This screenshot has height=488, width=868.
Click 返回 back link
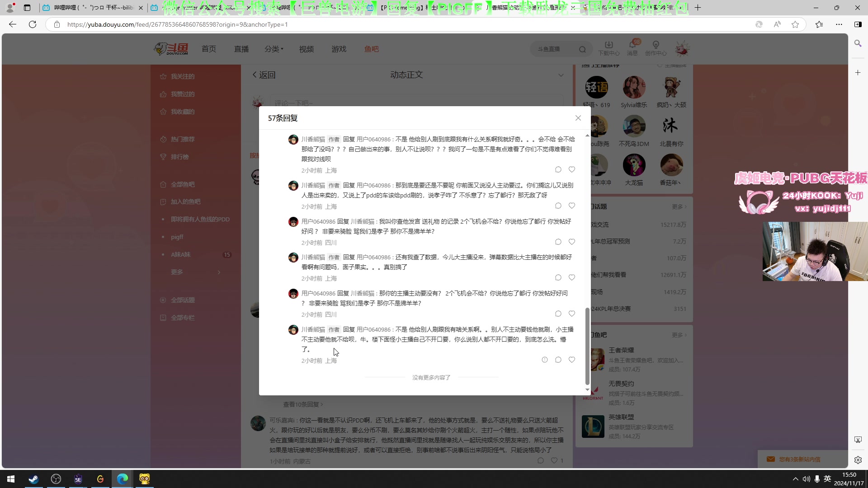[264, 75]
